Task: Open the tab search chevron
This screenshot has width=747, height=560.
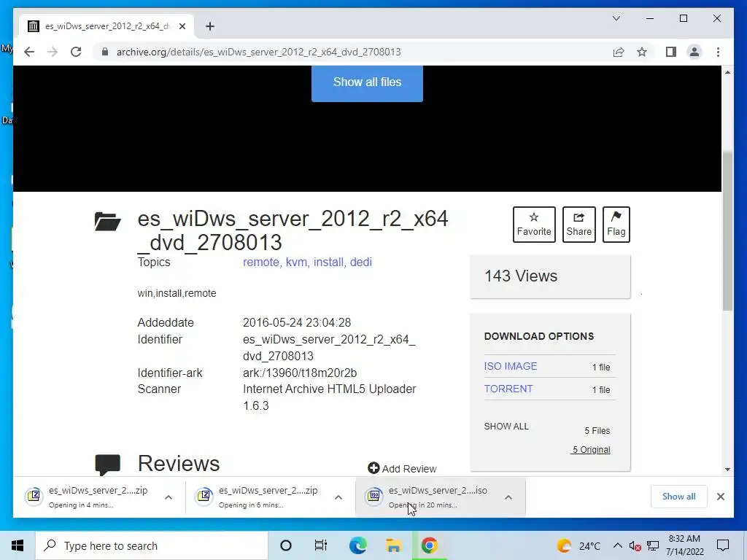Action: tap(616, 18)
